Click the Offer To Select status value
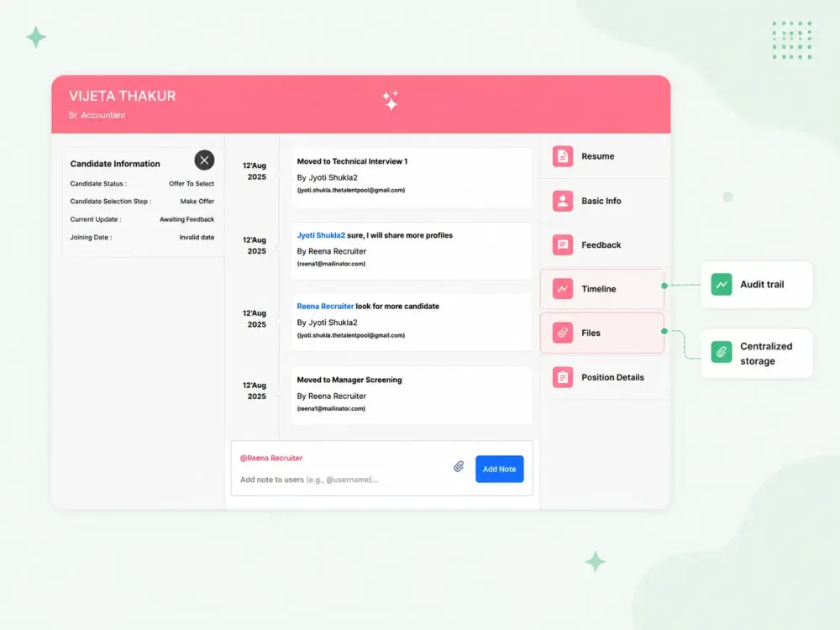 click(x=192, y=184)
